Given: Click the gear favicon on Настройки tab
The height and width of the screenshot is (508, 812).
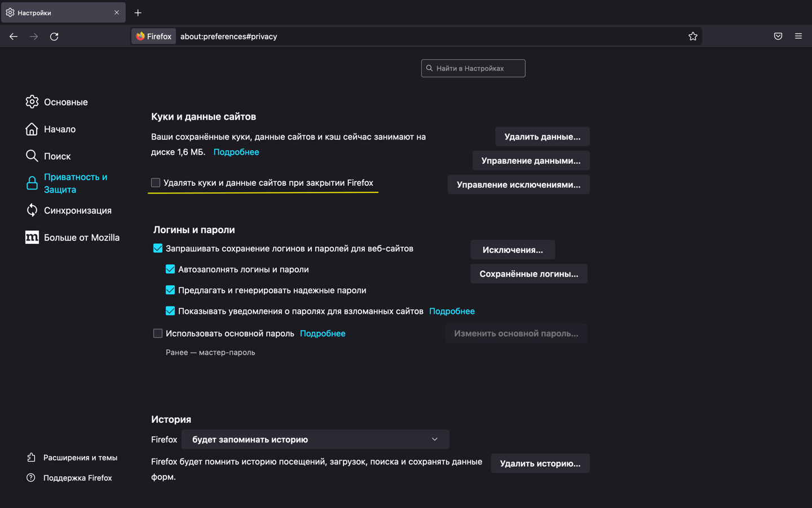Looking at the screenshot, I should point(10,12).
